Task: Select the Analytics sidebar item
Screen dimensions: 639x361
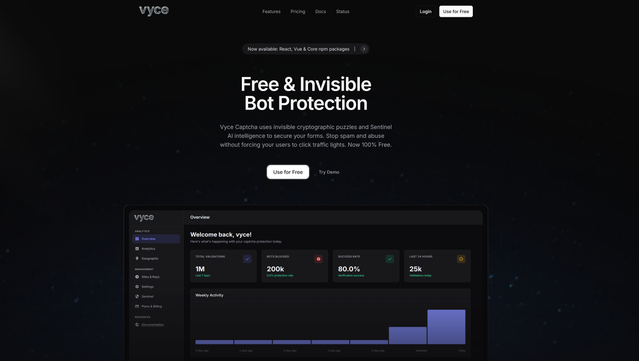Action: (156, 249)
